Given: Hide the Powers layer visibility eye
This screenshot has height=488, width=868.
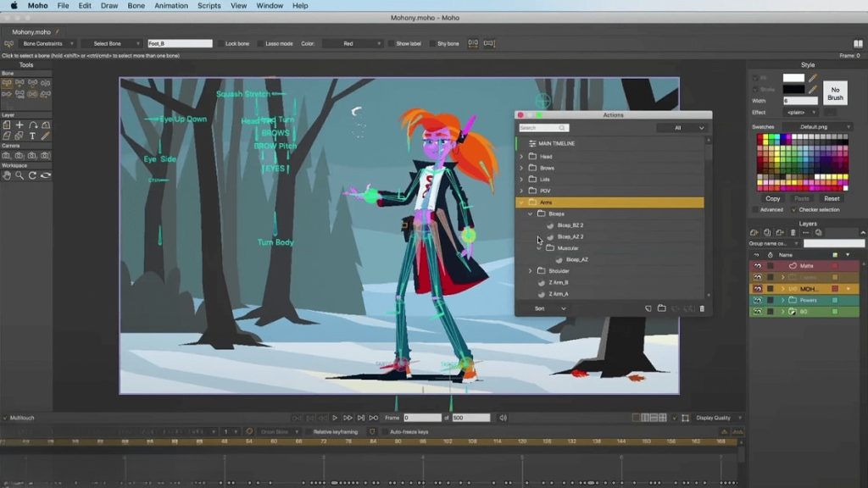Looking at the screenshot, I should pos(757,300).
